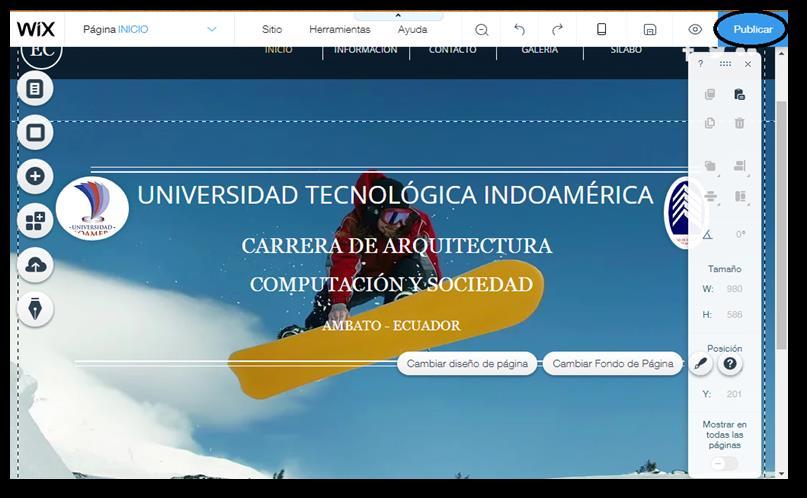Click the Y position field showing 201
The width and height of the screenshot is (807, 498).
click(x=734, y=394)
